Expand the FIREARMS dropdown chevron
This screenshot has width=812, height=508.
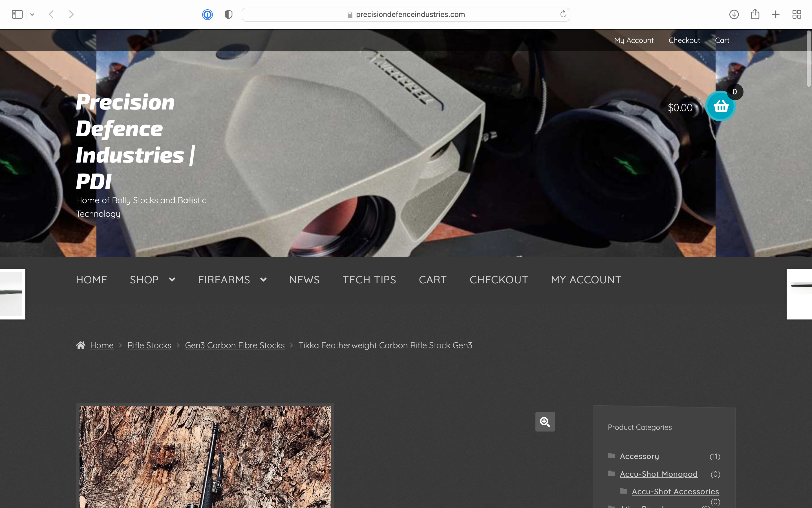[x=263, y=279]
